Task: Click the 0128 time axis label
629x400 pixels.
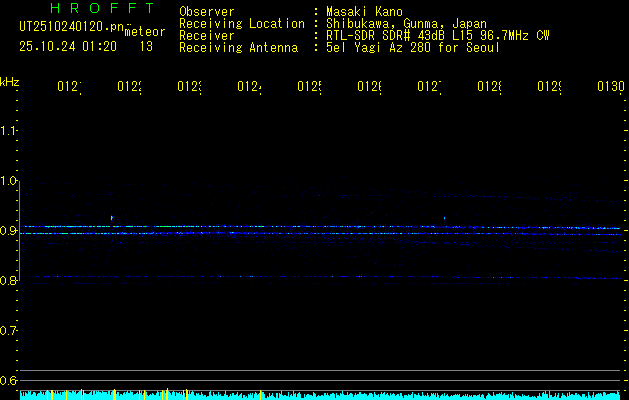Action: click(x=489, y=86)
